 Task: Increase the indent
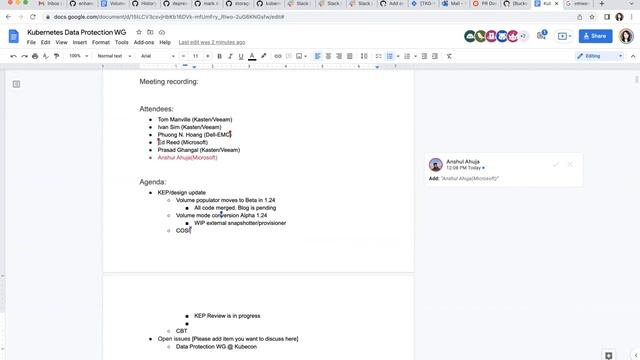(x=435, y=56)
